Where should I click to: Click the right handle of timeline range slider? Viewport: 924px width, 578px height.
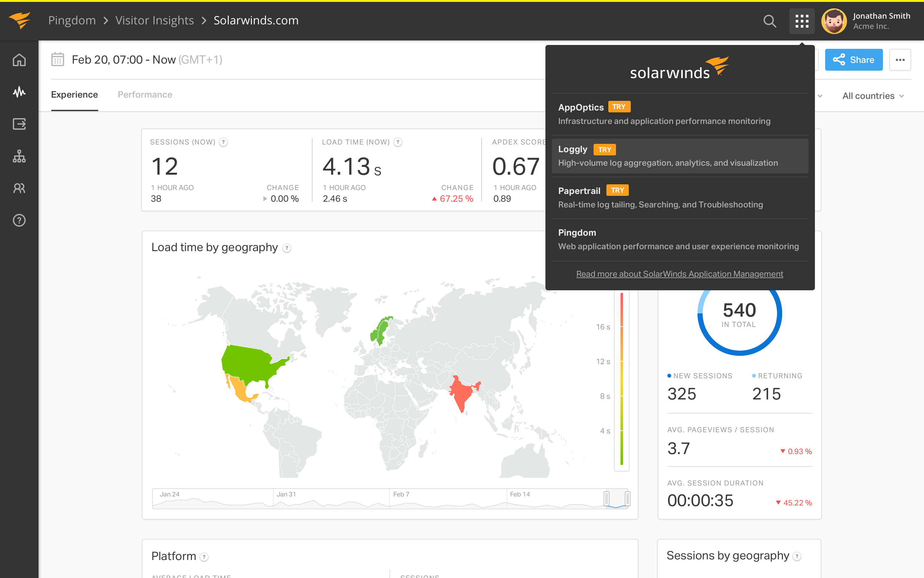pos(627,498)
